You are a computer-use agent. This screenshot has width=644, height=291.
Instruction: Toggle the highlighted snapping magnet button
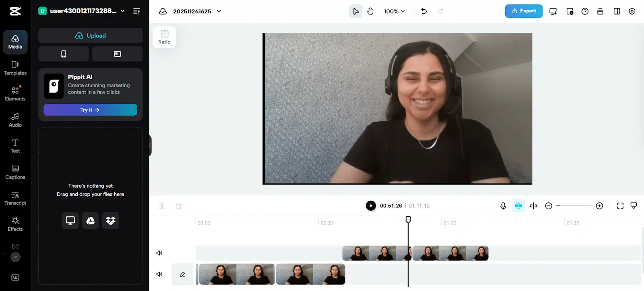pos(518,206)
